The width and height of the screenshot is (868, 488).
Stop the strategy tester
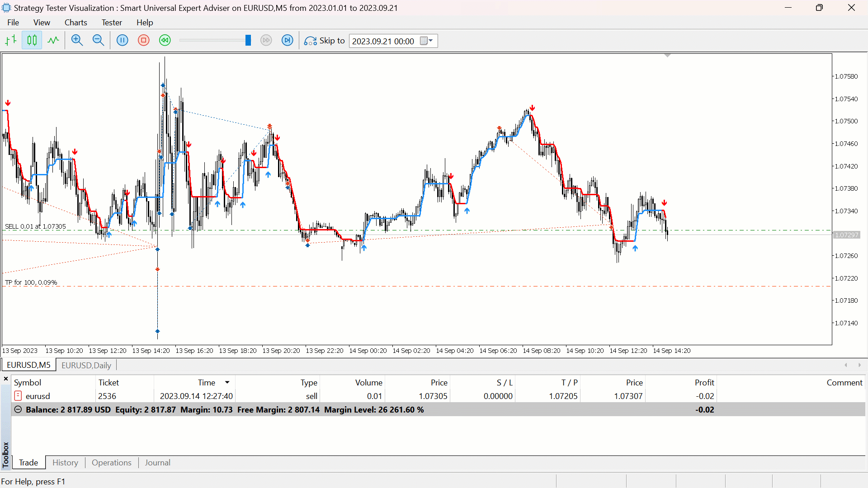click(x=144, y=41)
